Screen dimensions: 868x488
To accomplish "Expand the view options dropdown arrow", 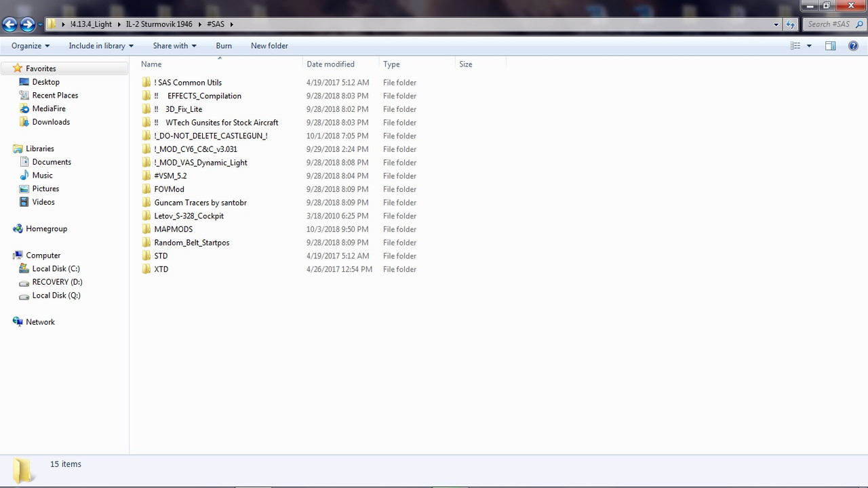I will [809, 46].
